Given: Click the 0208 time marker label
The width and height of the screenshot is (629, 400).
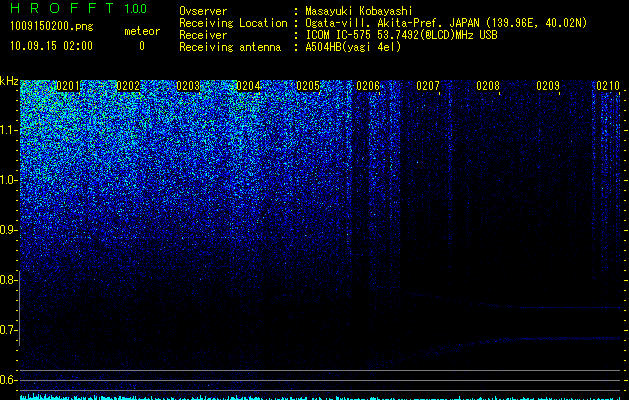Looking at the screenshot, I should 488,86.
